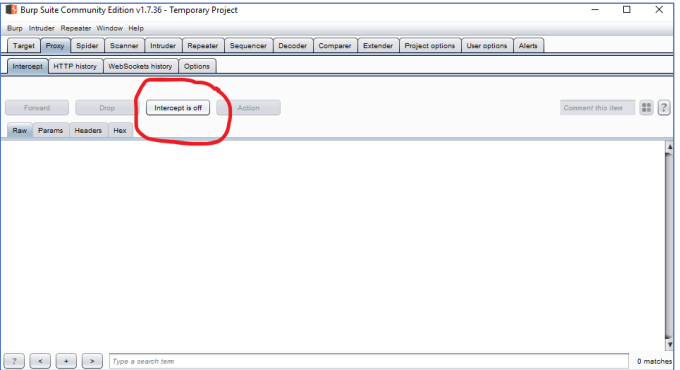680x370 pixels.
Task: Click the search term input field
Action: pyautogui.click(x=369, y=361)
